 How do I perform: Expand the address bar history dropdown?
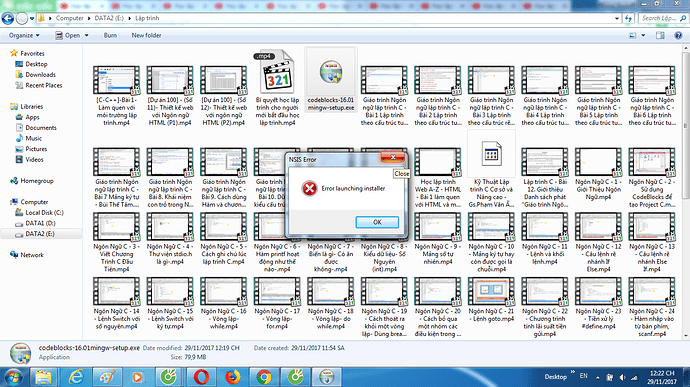(x=617, y=18)
